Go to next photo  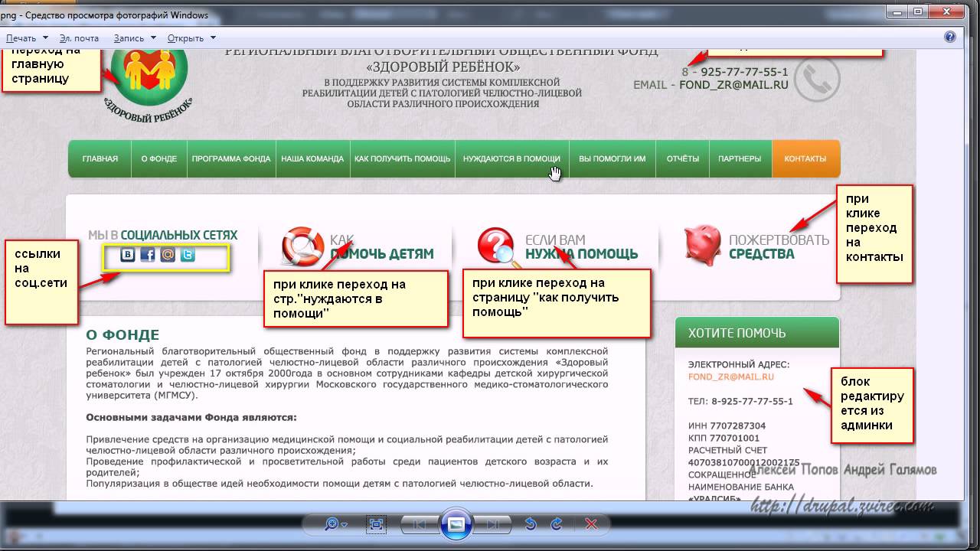(493, 524)
